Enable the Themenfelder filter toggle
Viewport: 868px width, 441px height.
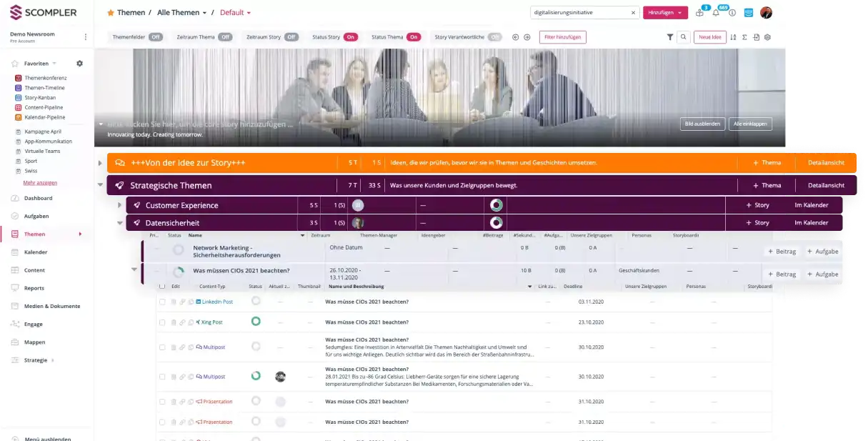click(x=156, y=36)
